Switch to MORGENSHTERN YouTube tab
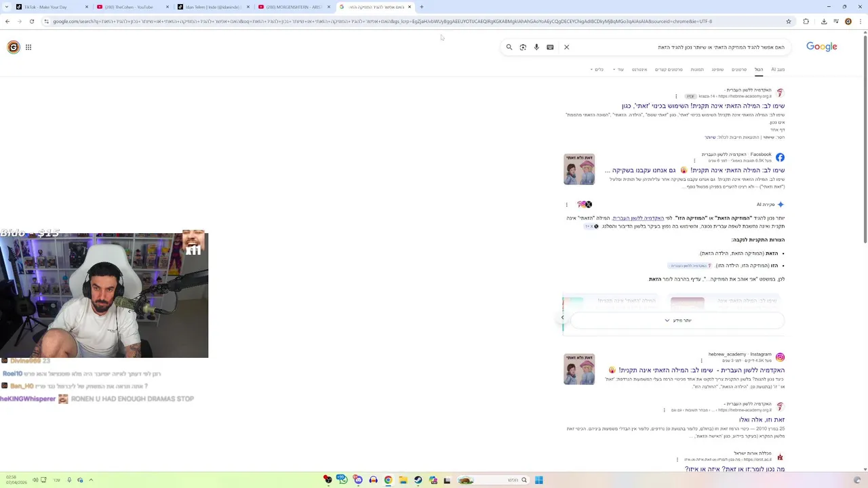 (x=293, y=7)
